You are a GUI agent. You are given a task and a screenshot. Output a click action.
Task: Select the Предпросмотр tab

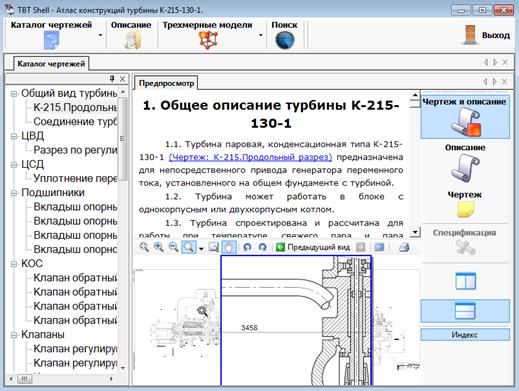[166, 83]
